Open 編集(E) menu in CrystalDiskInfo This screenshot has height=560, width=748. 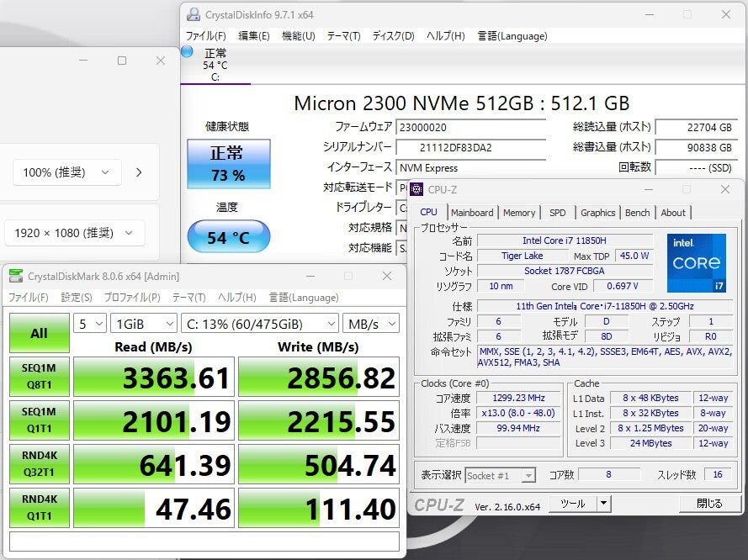[254, 36]
